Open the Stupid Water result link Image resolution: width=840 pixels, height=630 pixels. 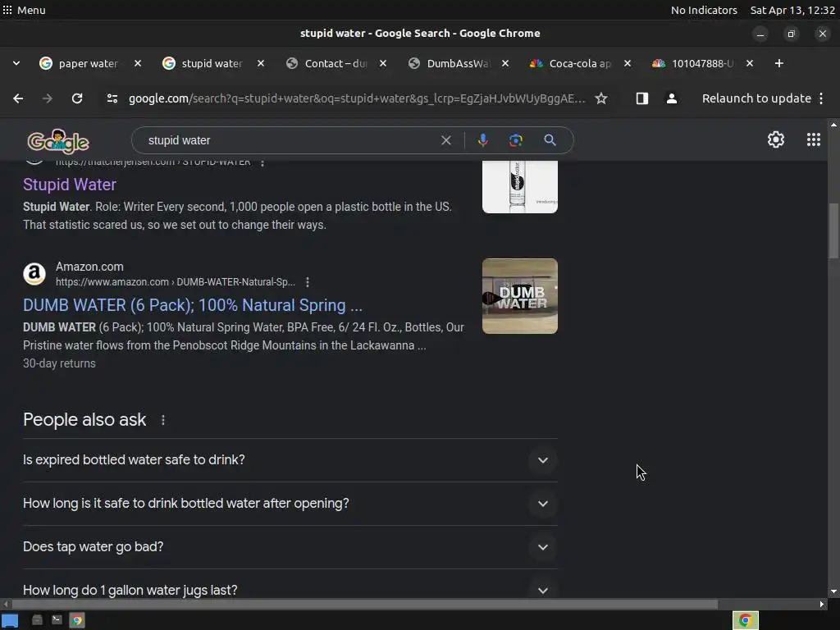[x=70, y=185]
